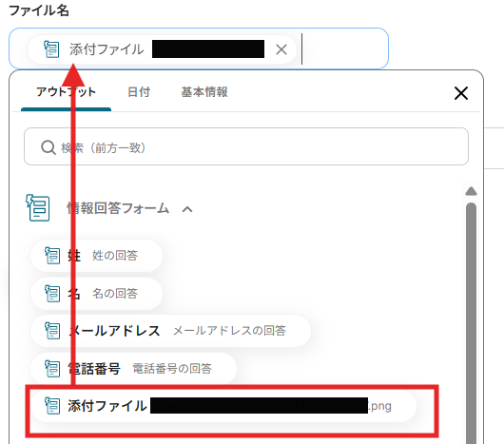Click the 電話番号の回答 description text
The width and height of the screenshot is (504, 444).
172,369
